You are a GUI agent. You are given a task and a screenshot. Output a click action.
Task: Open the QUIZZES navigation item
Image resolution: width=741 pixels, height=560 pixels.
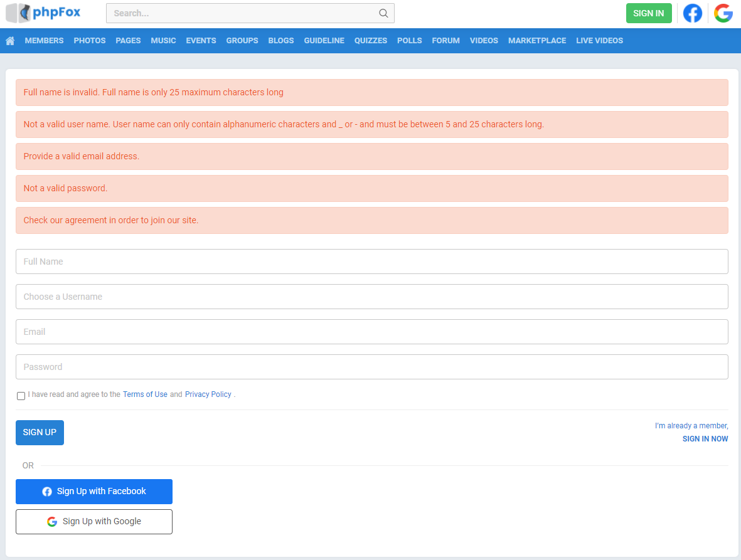370,40
